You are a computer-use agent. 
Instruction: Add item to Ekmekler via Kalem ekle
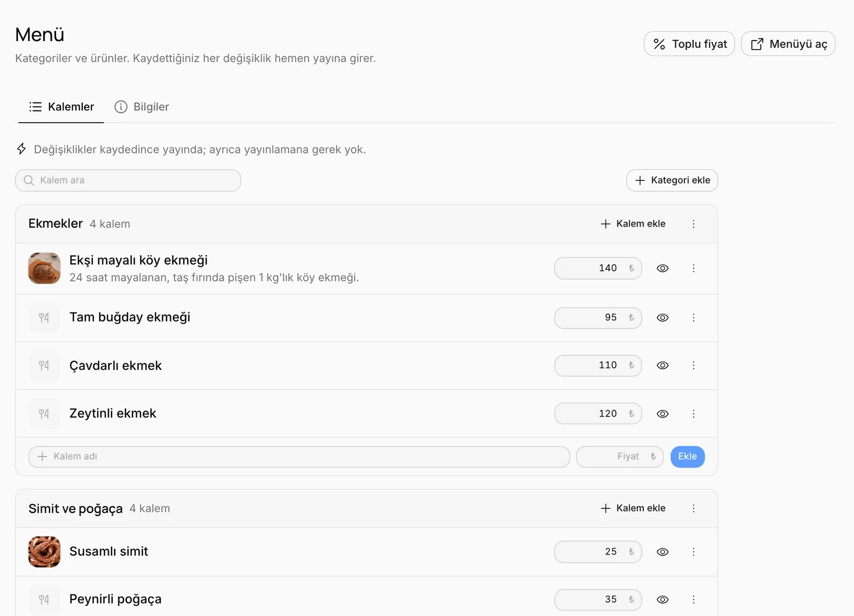633,224
